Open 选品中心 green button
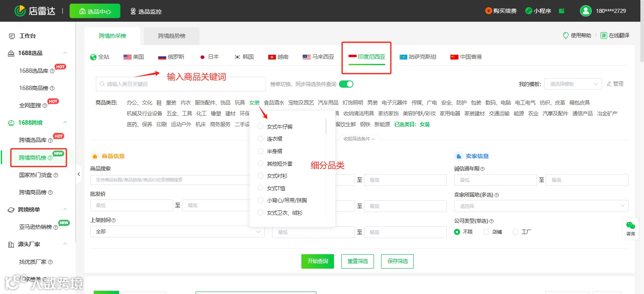 tap(95, 11)
